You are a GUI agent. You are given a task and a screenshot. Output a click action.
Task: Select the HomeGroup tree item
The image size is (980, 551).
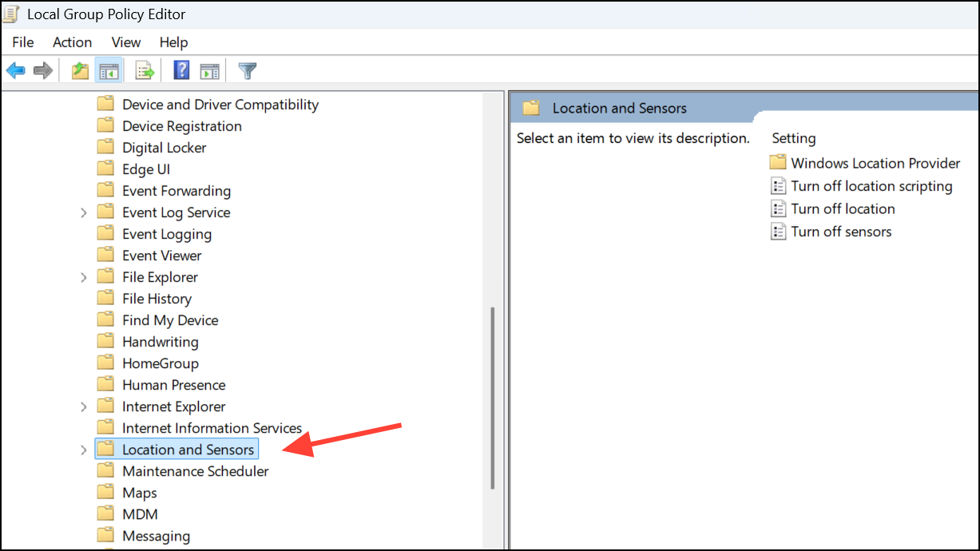pyautogui.click(x=161, y=363)
